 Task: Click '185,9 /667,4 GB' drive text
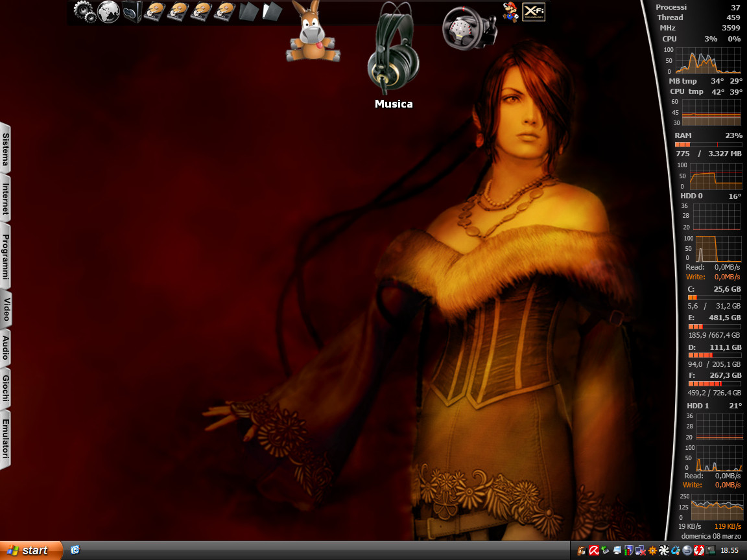(714, 335)
